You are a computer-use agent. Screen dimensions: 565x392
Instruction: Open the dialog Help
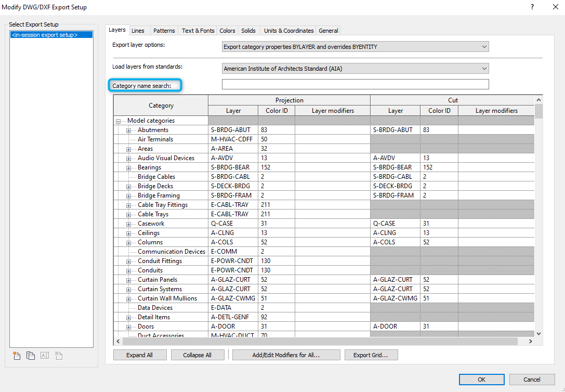click(531, 7)
